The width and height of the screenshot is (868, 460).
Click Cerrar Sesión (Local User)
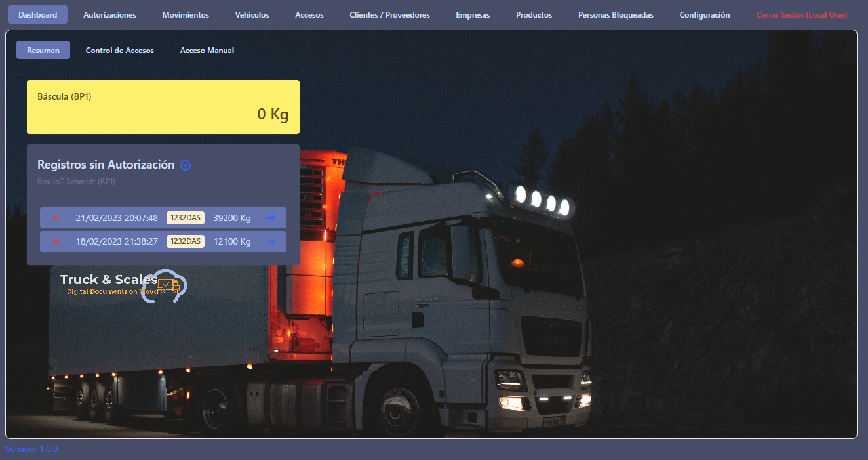click(x=801, y=15)
